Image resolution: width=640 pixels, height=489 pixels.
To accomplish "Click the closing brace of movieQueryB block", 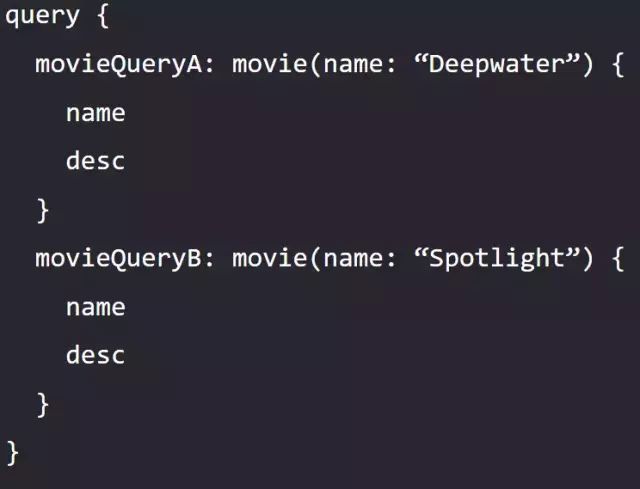I will (43, 405).
